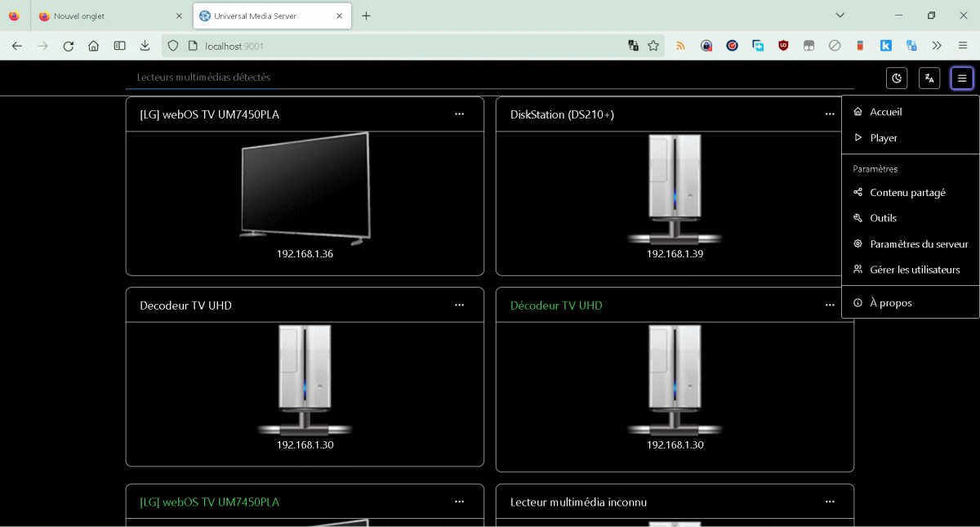
Task: Expand more tools overflow chevrons
Action: pos(937,46)
